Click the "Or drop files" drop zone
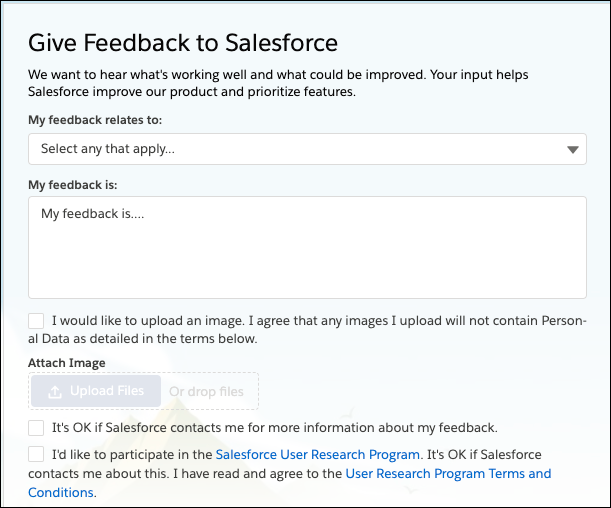The image size is (611, 508). coord(206,392)
